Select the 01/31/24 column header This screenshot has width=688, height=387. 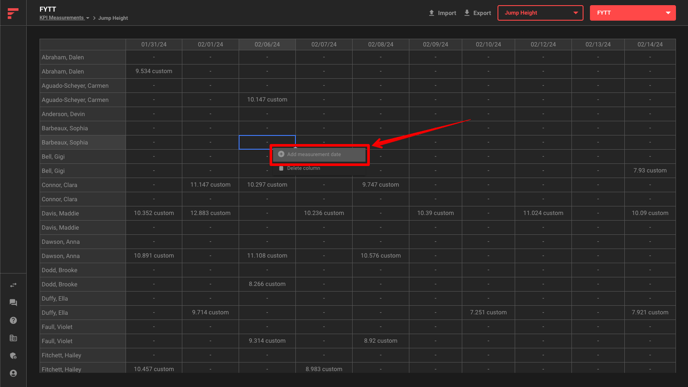point(154,44)
